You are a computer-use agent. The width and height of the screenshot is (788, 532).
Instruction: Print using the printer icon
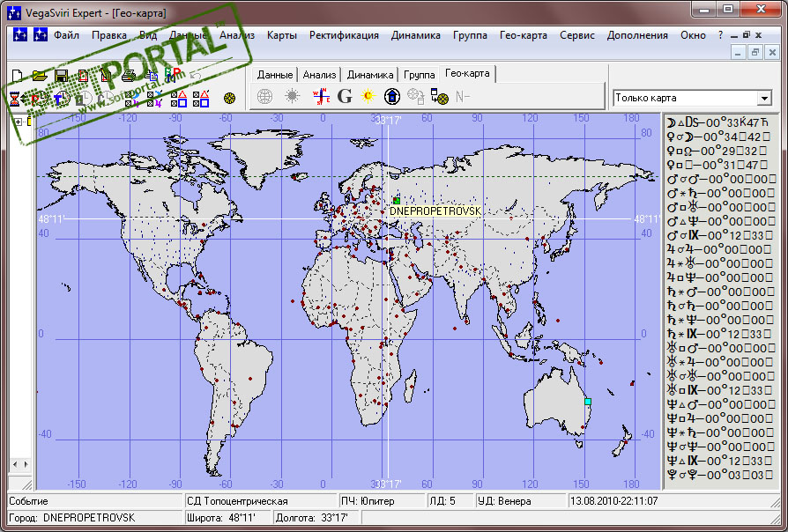coord(128,76)
